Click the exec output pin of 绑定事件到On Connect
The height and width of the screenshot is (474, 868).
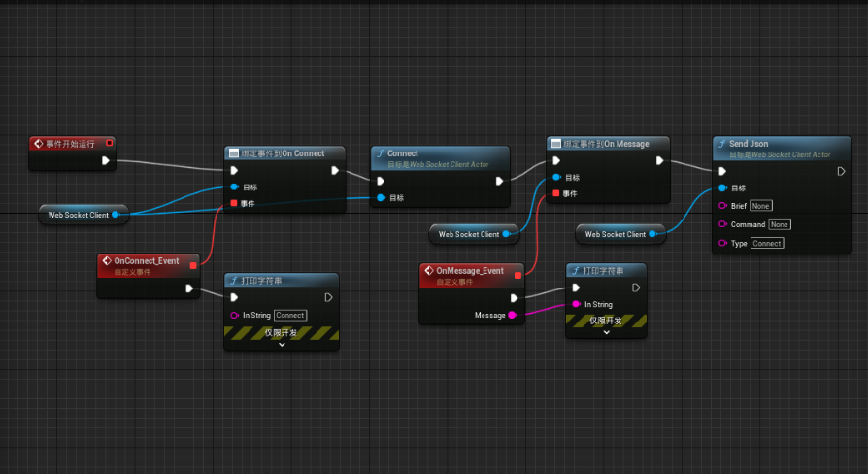tap(334, 171)
